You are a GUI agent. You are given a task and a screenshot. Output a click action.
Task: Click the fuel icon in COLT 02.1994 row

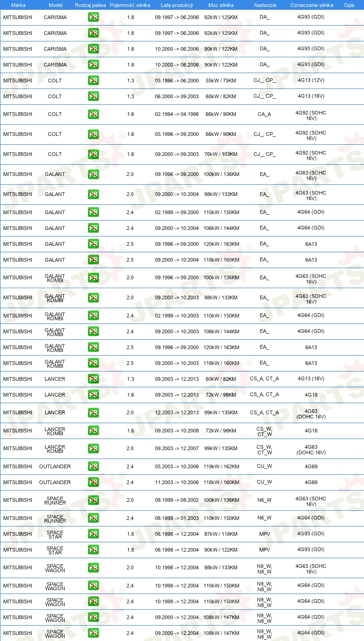pos(93,114)
